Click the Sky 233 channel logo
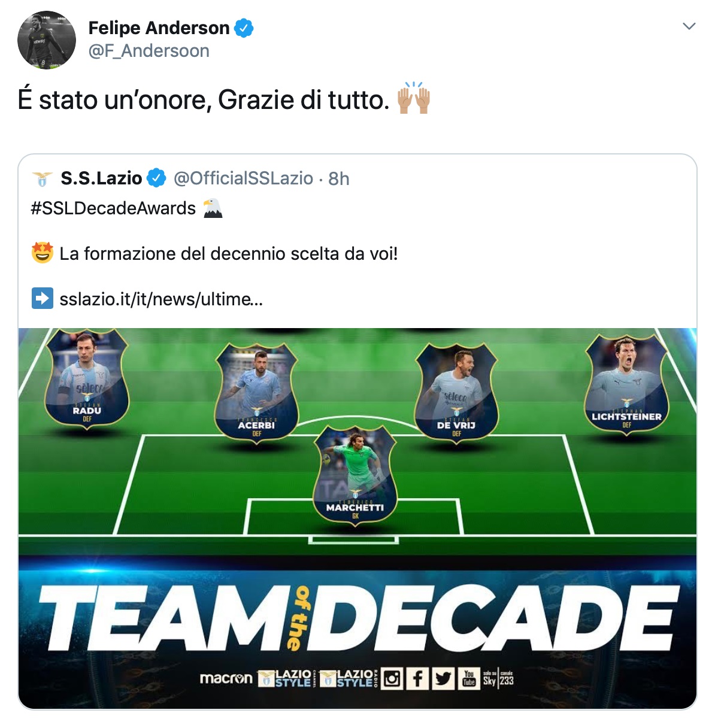The image size is (715, 728). click(498, 679)
